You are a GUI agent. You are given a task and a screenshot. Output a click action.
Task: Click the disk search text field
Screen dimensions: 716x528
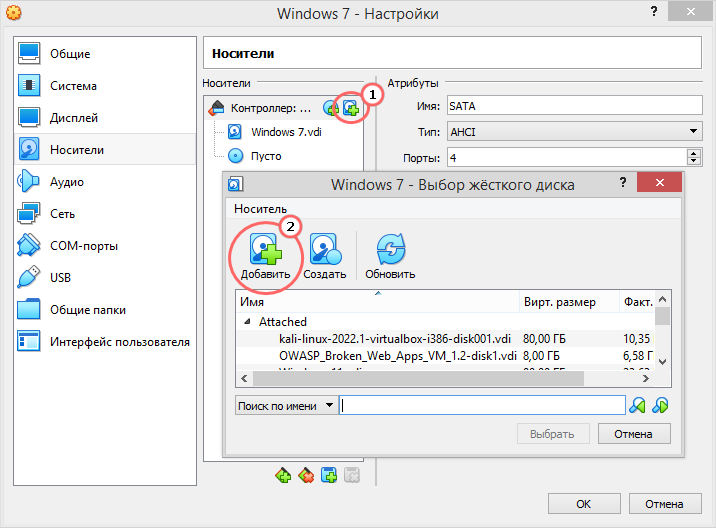point(482,406)
